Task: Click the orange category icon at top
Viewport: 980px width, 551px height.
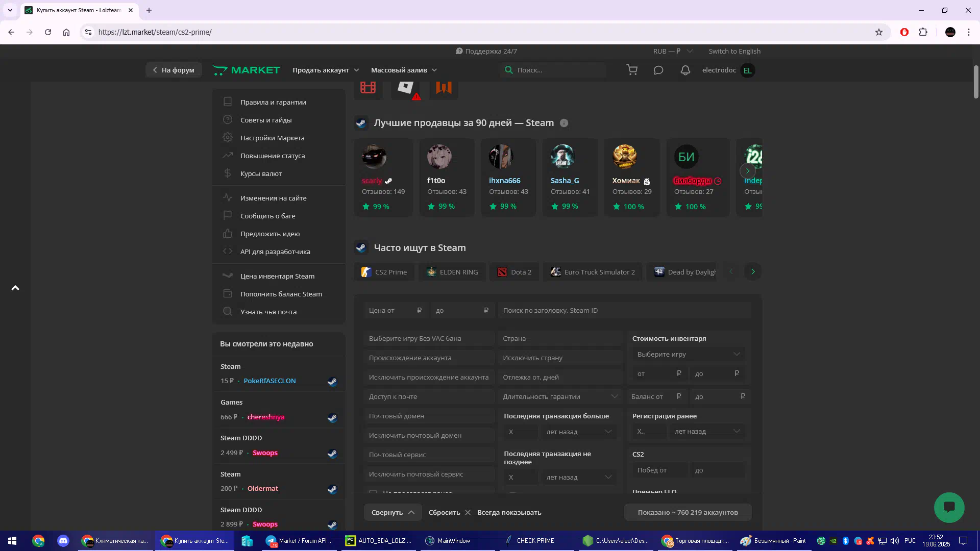Action: (444, 87)
